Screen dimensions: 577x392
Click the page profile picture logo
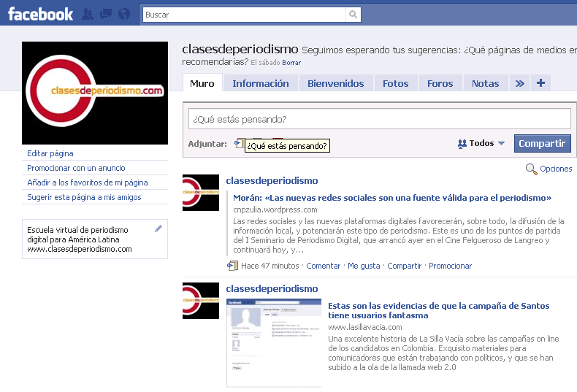point(95,93)
